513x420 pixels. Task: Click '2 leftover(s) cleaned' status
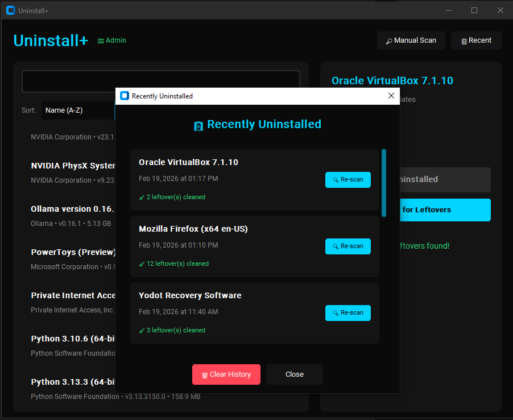tap(172, 197)
